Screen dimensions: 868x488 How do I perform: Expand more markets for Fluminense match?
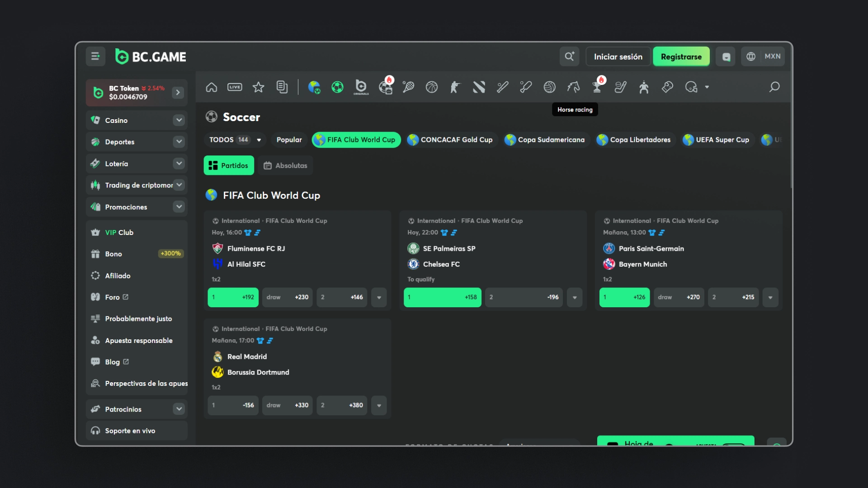379,297
